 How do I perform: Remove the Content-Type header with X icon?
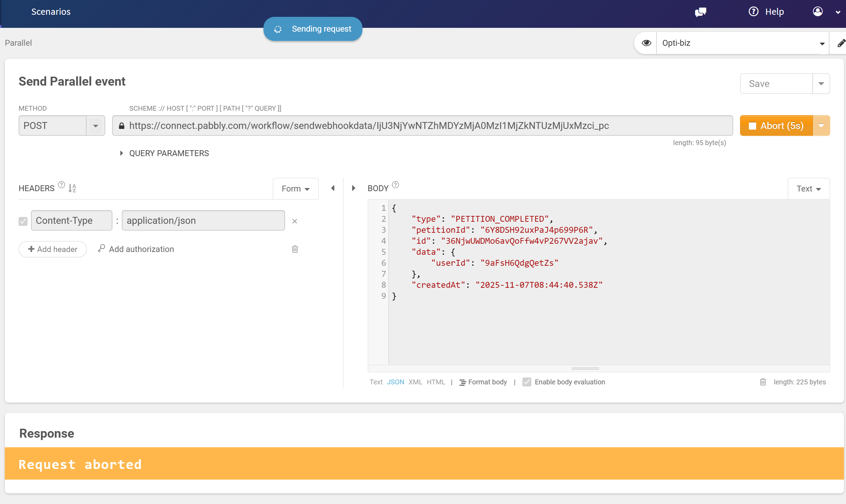pyautogui.click(x=294, y=221)
